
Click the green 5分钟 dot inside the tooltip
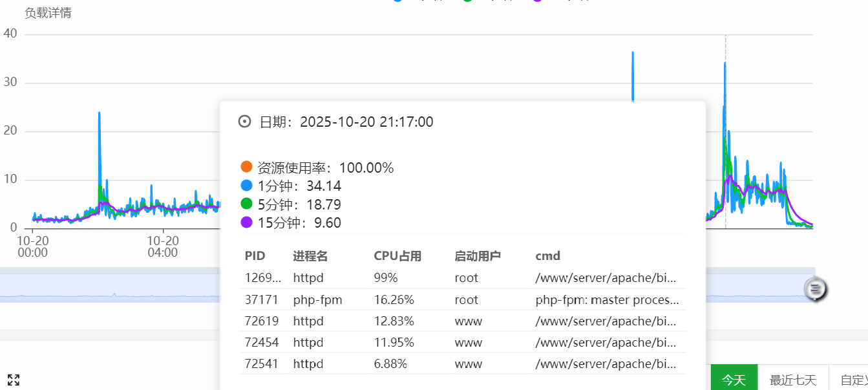pyautogui.click(x=247, y=204)
